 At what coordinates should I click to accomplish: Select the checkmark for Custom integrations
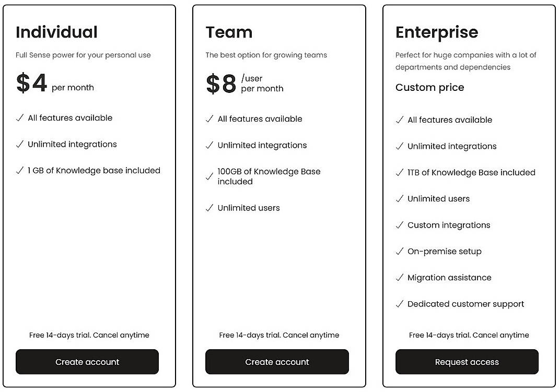tap(399, 225)
